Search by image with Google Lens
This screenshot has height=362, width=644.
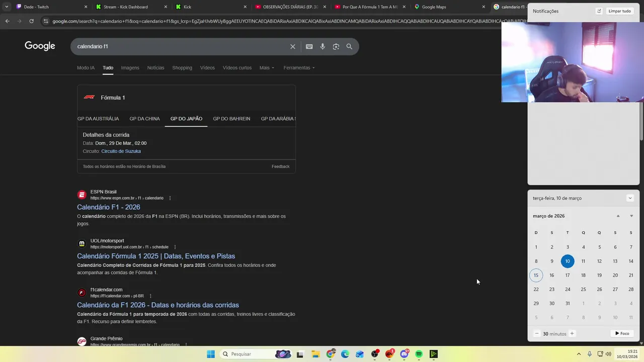coord(336,46)
